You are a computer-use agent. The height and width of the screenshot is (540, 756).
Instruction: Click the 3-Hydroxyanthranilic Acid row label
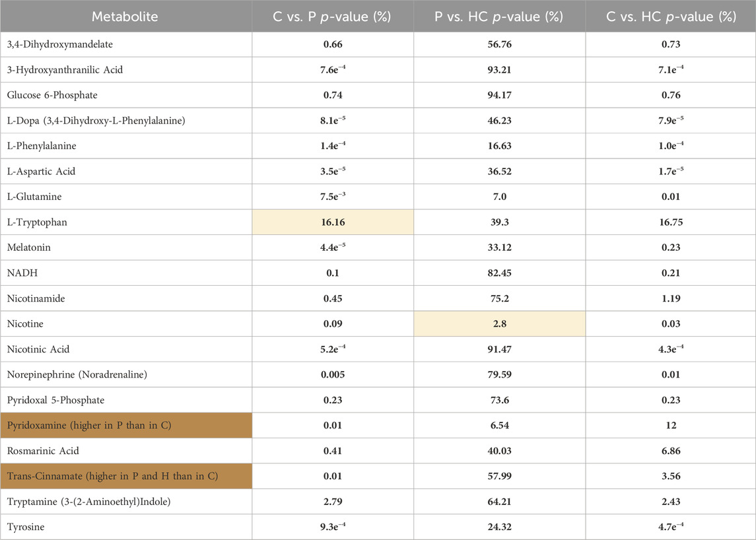point(65,70)
